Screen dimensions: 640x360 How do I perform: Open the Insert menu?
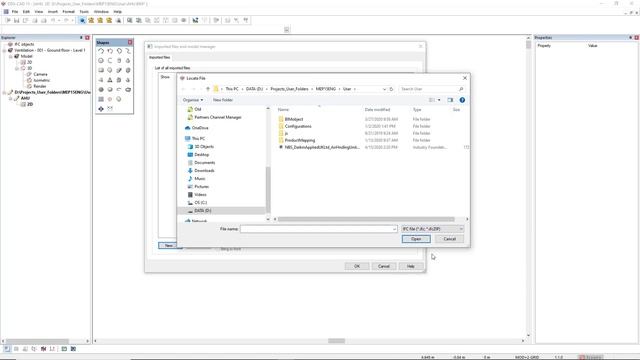53,12
